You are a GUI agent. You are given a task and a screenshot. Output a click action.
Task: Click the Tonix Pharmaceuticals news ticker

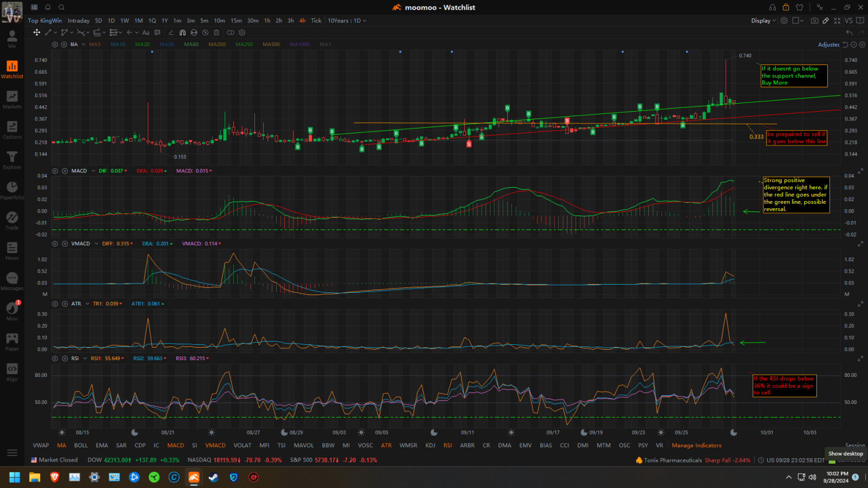[693, 460]
